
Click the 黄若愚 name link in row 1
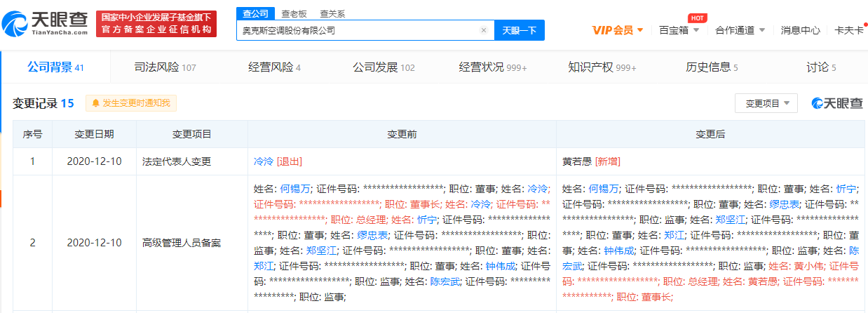point(576,161)
